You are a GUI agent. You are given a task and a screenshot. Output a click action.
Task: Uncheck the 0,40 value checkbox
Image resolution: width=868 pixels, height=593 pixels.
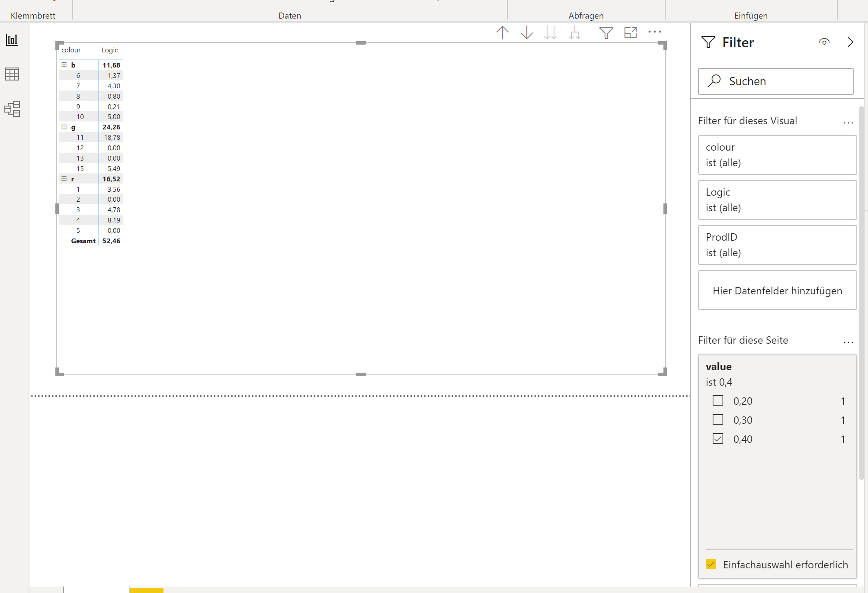click(718, 438)
